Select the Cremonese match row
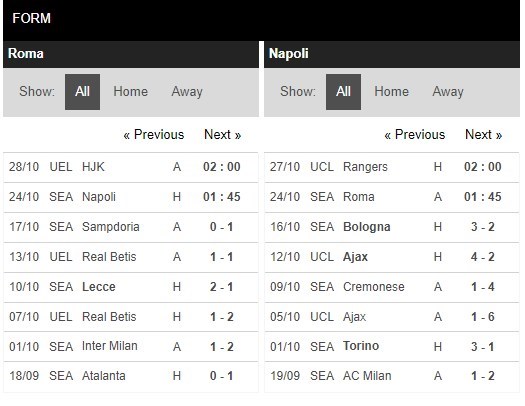 click(392, 287)
